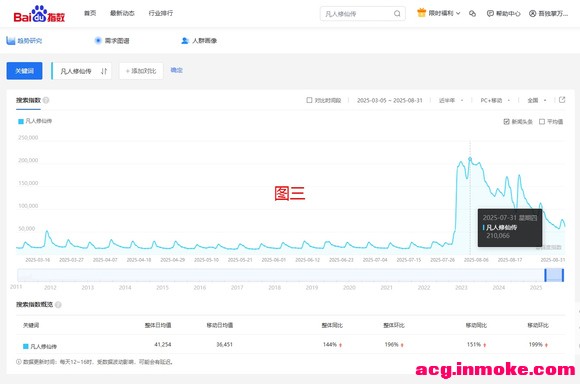Toggle the 凡人修仙传 chart legend series
This screenshot has height=384, width=580.
click(35, 121)
